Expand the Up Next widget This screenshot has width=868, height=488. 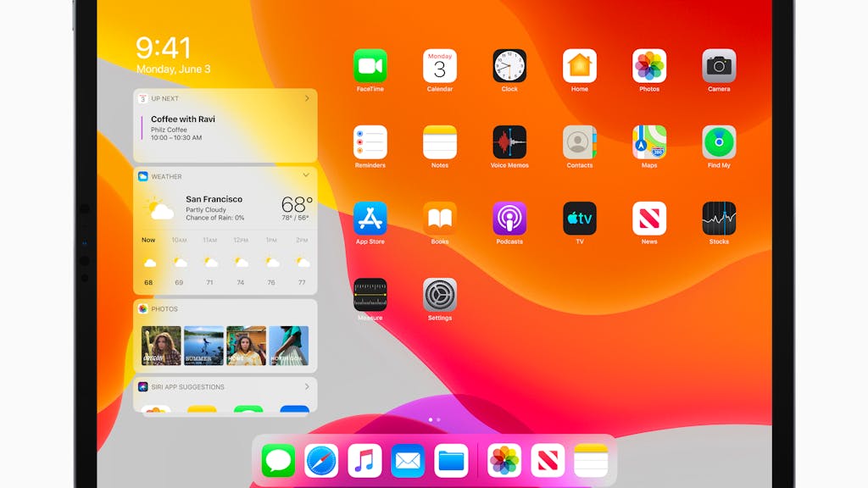307,98
